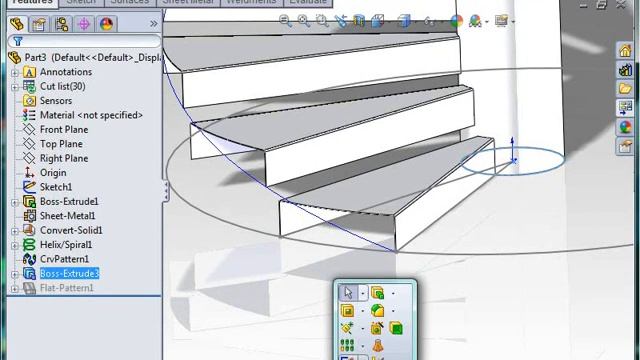This screenshot has height=360, width=640.
Task: Open the Features ribbon tab
Action: click(32, 3)
